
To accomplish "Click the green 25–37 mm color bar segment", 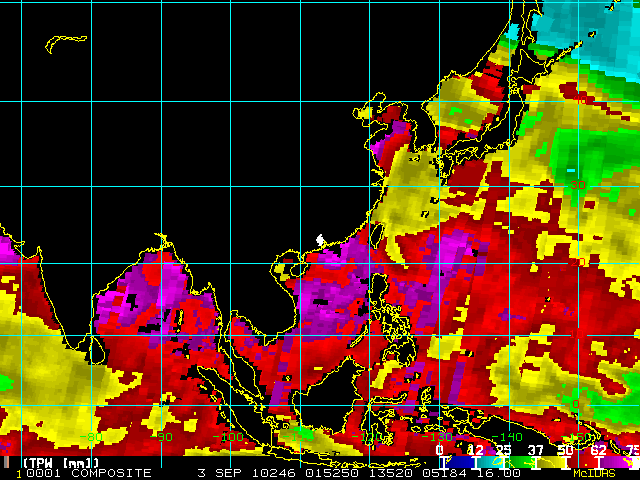I will [521, 462].
